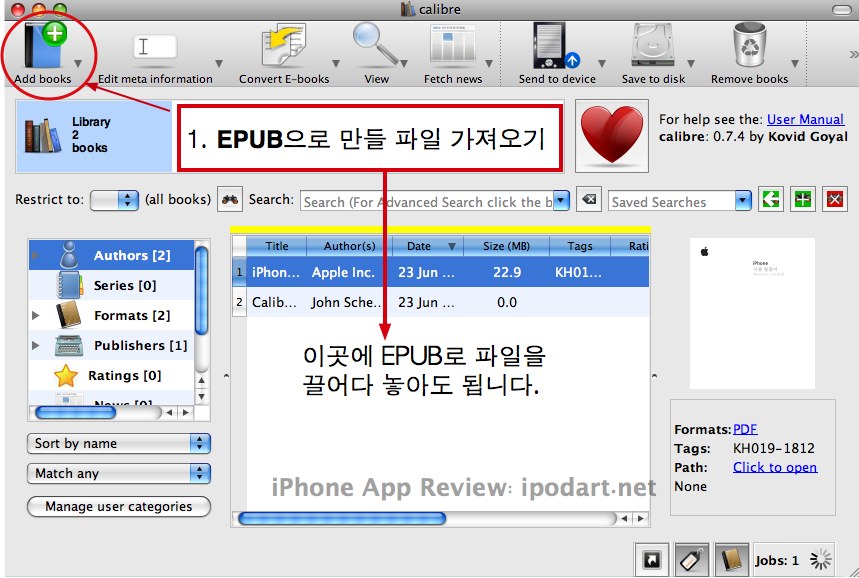Image resolution: width=859 pixels, height=578 pixels.
Task: Sort by the Date column header
Action: [x=428, y=246]
